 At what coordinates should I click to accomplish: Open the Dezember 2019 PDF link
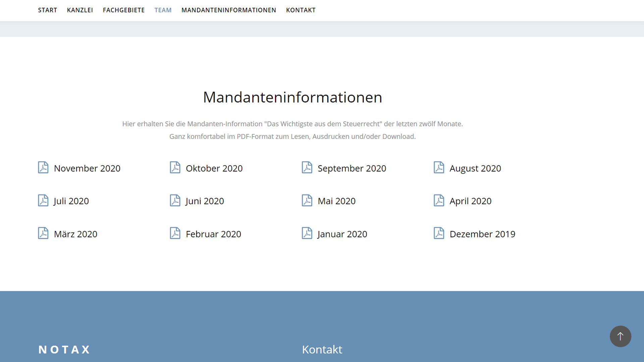482,234
